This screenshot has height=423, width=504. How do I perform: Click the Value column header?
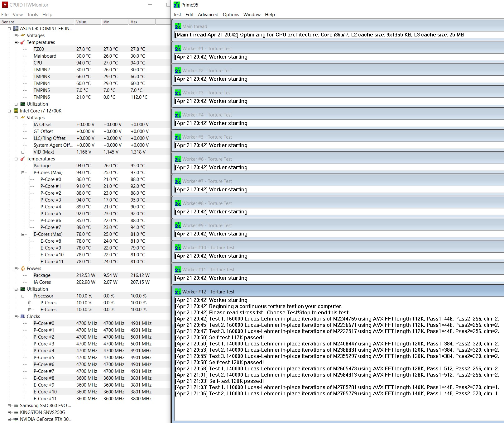(x=88, y=22)
